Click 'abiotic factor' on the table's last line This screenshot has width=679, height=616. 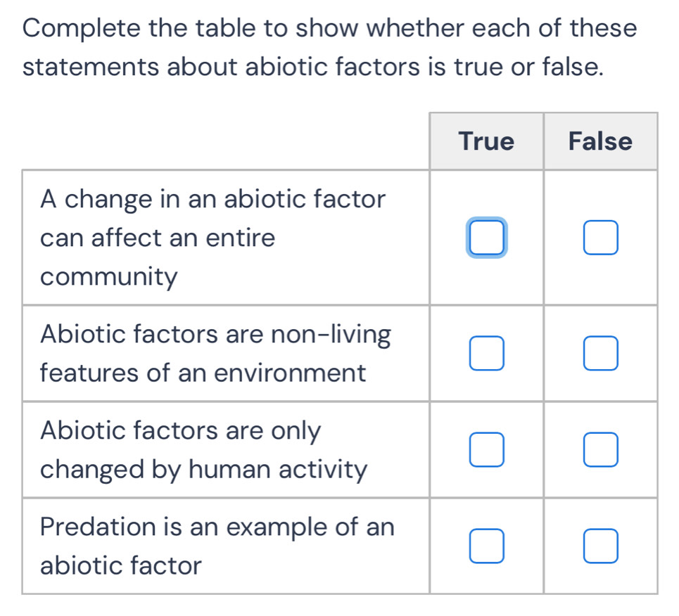pyautogui.click(x=121, y=566)
